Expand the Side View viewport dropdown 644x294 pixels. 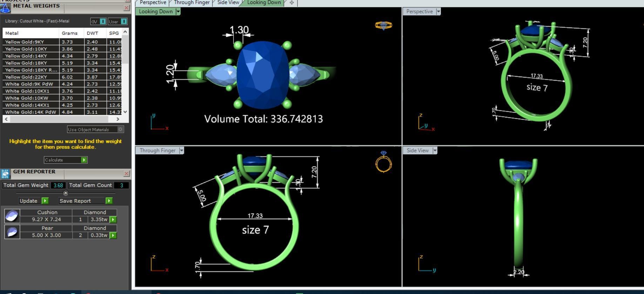pyautogui.click(x=435, y=151)
